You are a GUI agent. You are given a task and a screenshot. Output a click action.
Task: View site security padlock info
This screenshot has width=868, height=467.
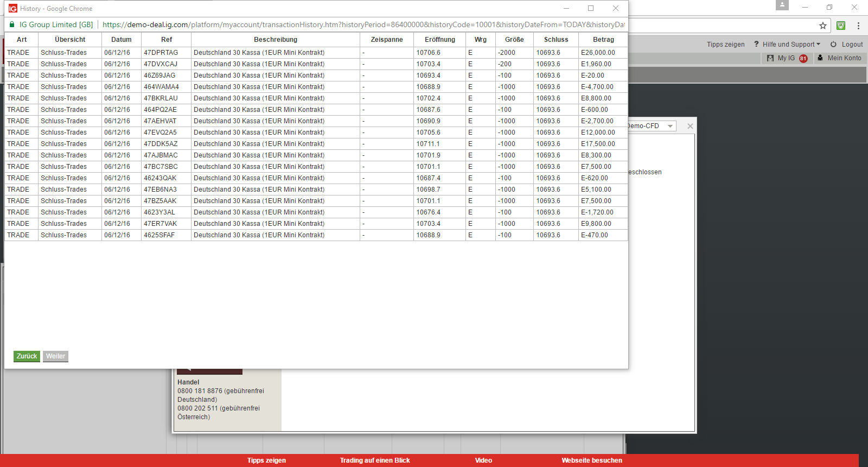(12, 24)
